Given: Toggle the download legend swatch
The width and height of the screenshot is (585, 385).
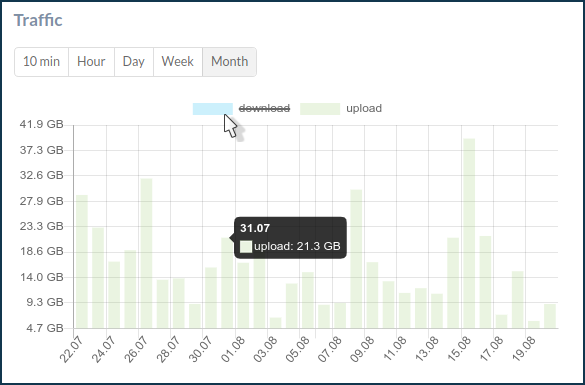Looking at the screenshot, I should coord(213,109).
